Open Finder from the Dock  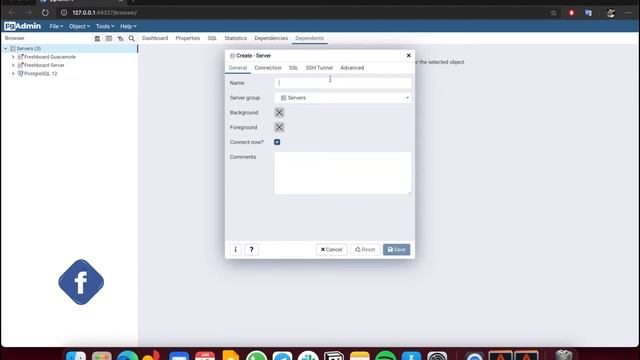[76, 356]
